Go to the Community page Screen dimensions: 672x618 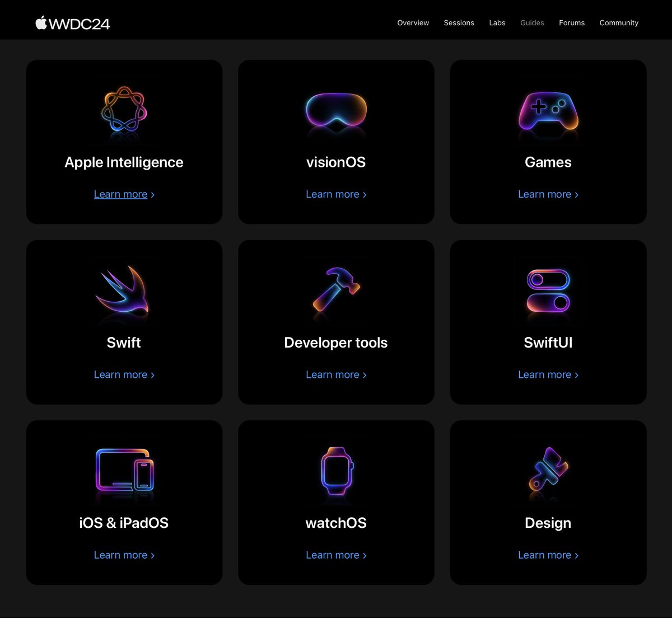(x=619, y=23)
